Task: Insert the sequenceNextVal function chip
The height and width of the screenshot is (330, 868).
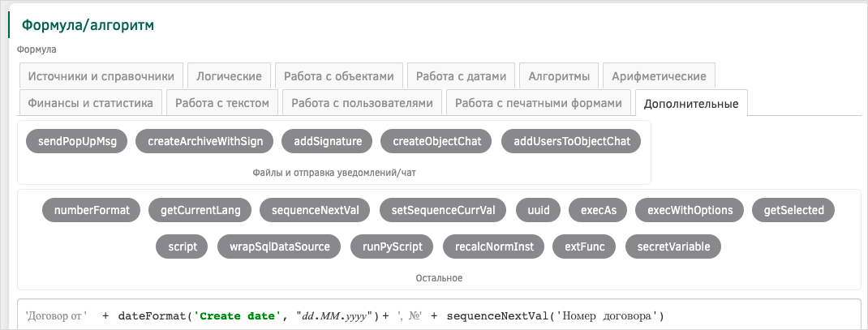Action: [x=316, y=210]
